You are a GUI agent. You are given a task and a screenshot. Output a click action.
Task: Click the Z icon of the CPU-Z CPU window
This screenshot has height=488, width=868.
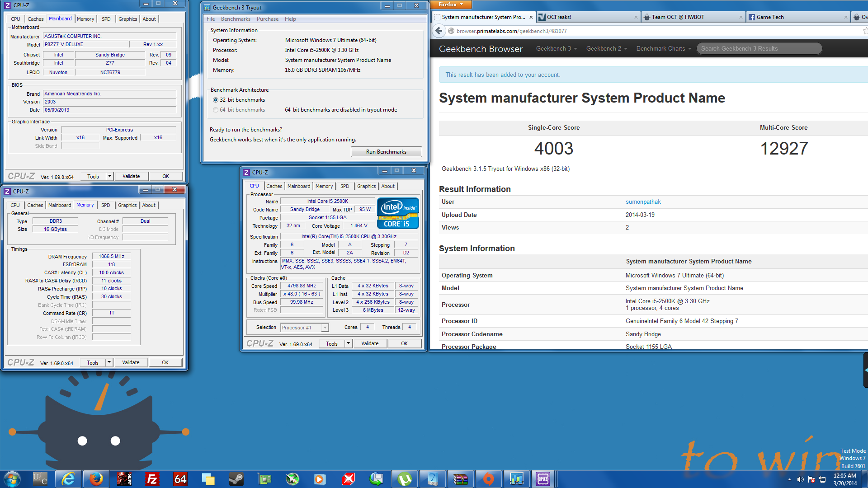pyautogui.click(x=246, y=172)
